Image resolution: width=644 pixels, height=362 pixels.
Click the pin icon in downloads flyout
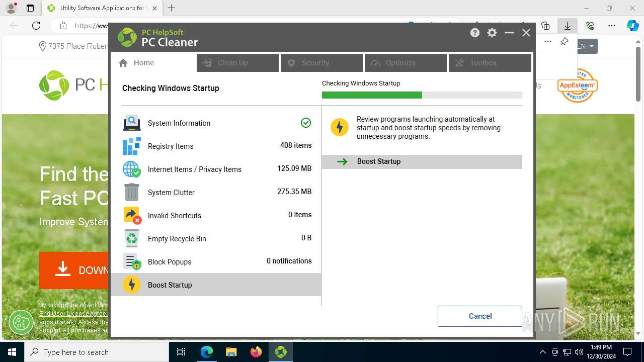click(x=564, y=41)
